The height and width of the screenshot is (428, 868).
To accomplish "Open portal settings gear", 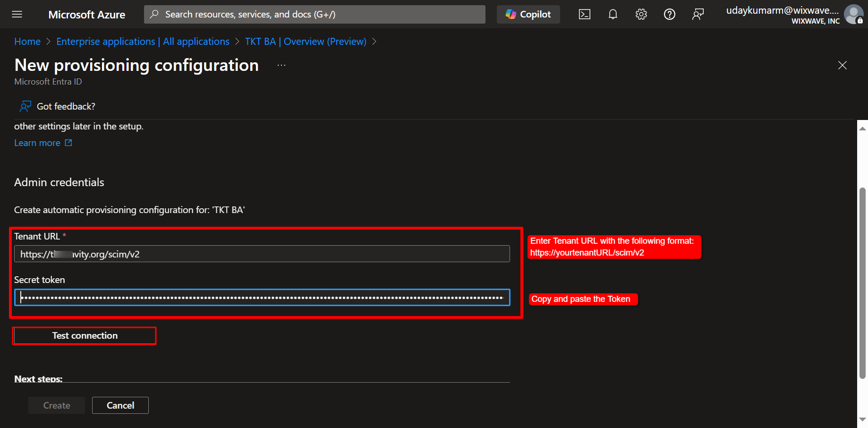I will (x=641, y=14).
